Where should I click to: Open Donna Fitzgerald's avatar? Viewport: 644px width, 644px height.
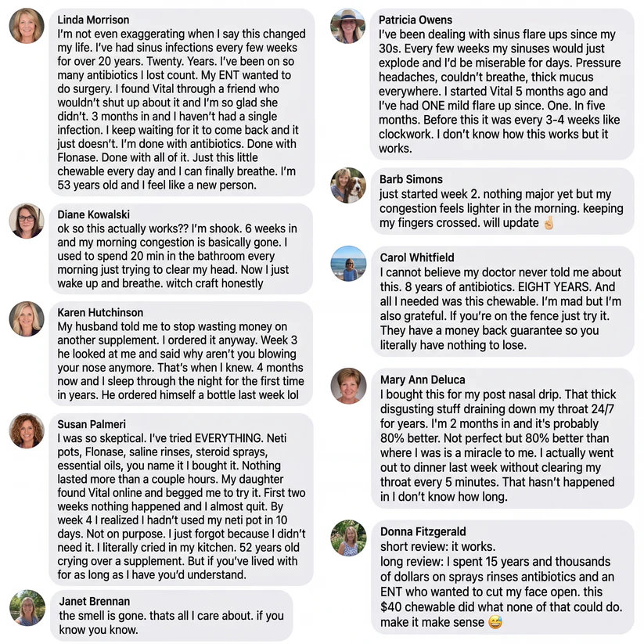pyautogui.click(x=348, y=538)
